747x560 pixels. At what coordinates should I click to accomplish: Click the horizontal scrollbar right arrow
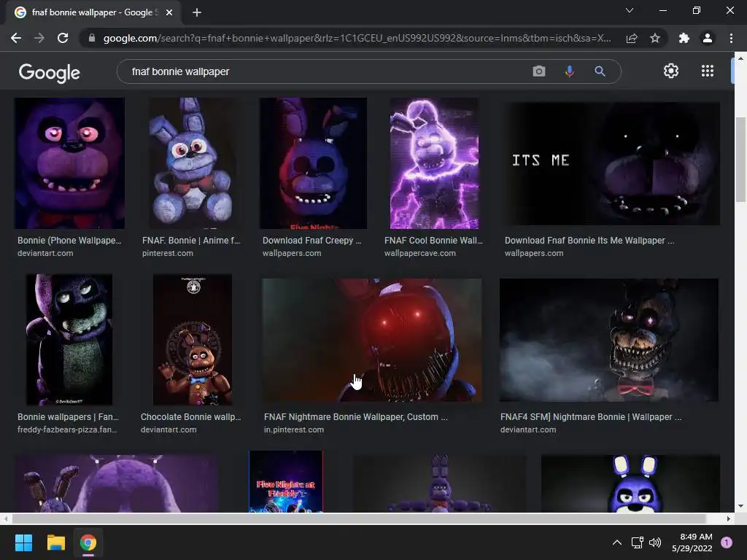729,518
